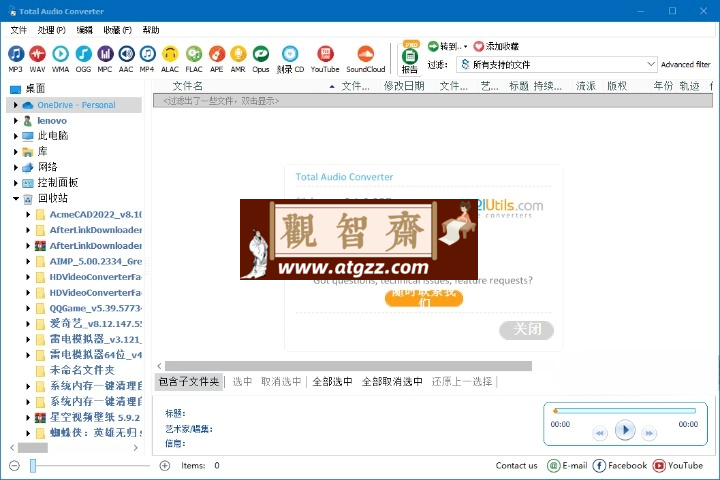The image size is (720, 480).
Task: Open the Facebook link
Action: tap(619, 466)
